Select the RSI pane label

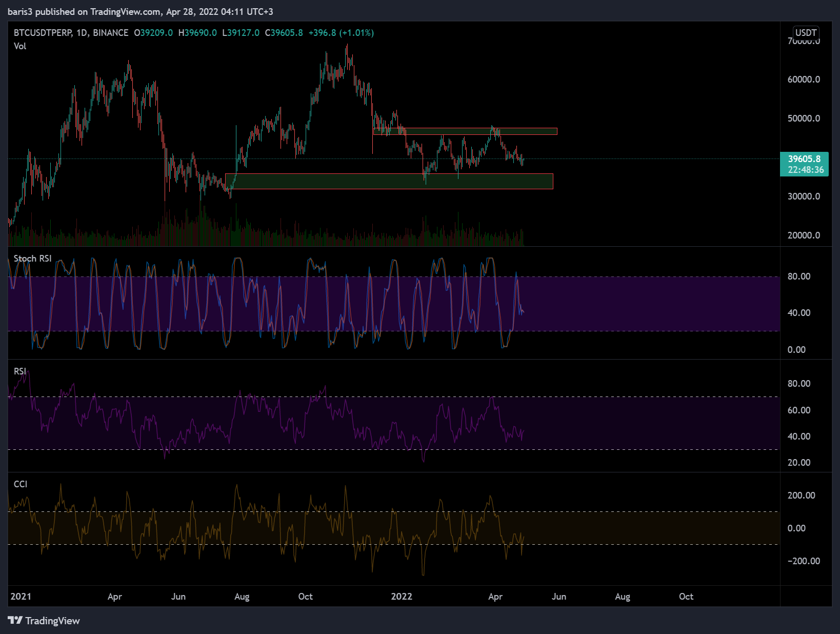pyautogui.click(x=20, y=371)
